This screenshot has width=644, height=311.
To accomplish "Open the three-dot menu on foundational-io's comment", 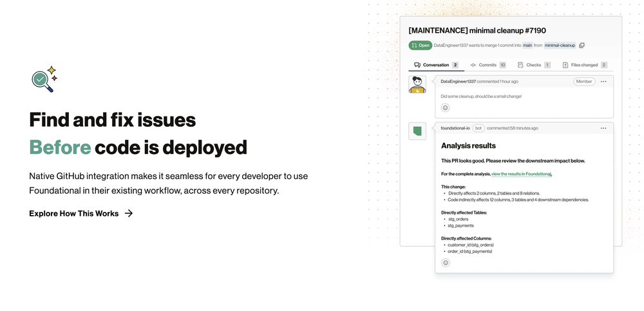I will click(x=603, y=128).
